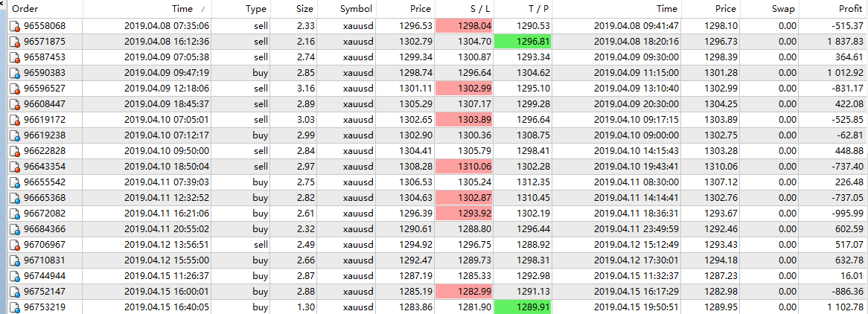Viewport: 868px width, 314px height.
Task: Click the sell icon for order 96558068
Action: [14, 26]
